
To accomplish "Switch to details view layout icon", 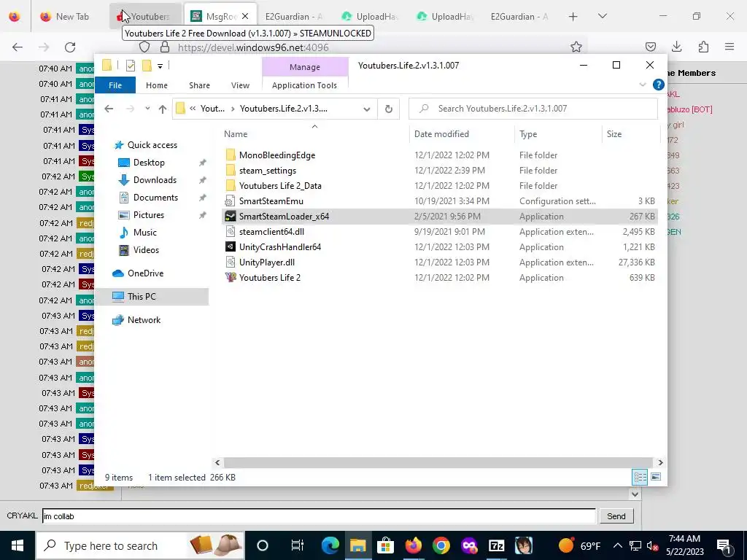I will click(640, 477).
